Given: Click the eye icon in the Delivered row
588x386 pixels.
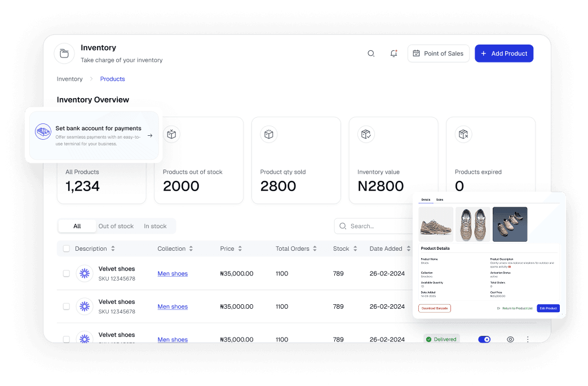Looking at the screenshot, I should (510, 339).
